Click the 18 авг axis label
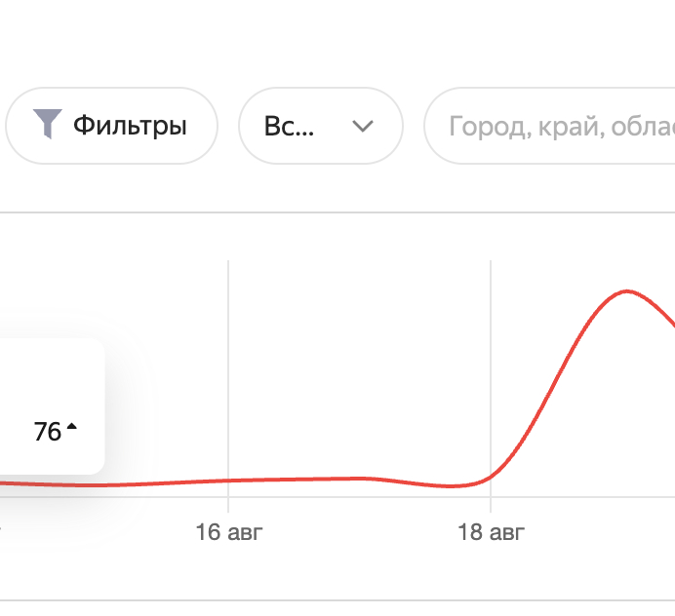Image resolution: width=675 pixels, height=616 pixels. click(491, 532)
